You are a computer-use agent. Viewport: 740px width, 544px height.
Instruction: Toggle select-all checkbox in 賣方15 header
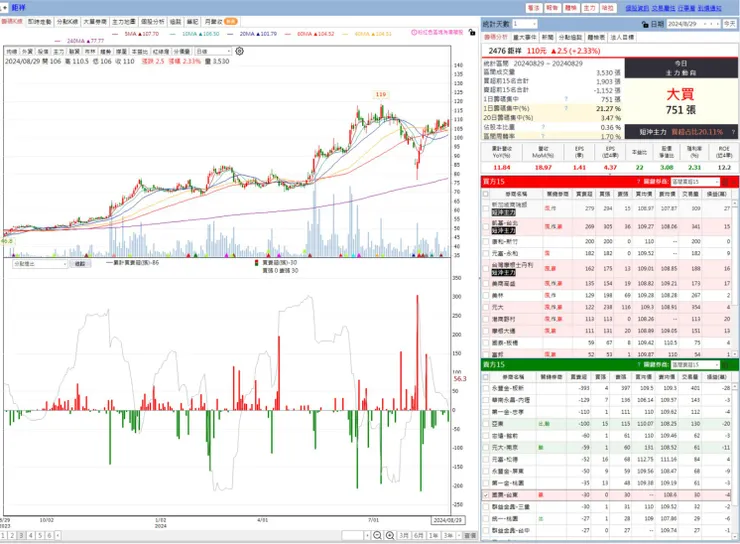(486, 377)
